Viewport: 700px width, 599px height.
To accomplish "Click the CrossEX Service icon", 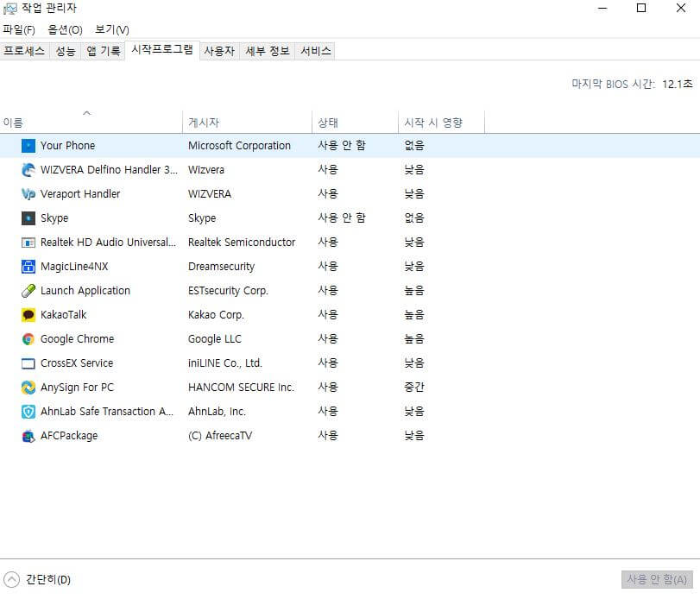I will click(28, 363).
